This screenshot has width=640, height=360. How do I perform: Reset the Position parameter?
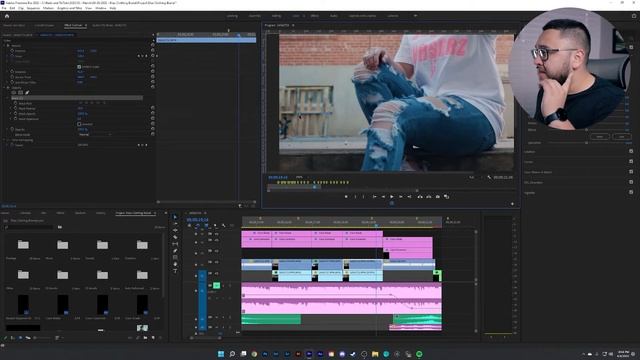[153, 51]
